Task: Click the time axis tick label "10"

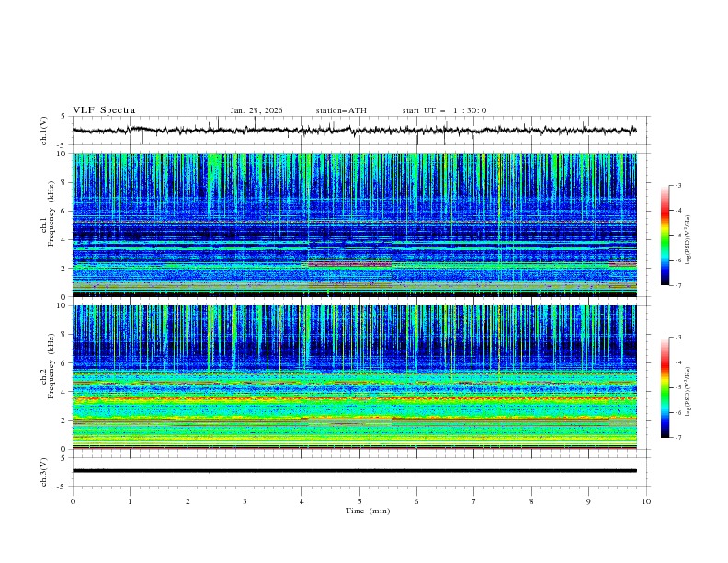Action: tap(646, 501)
